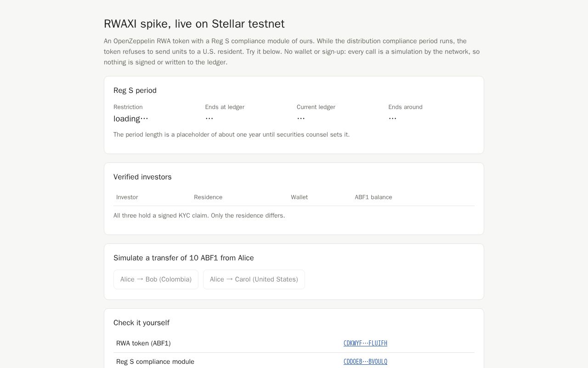The height and width of the screenshot is (368, 588).
Task: Click the 'Current ledger' label
Action: click(316, 107)
